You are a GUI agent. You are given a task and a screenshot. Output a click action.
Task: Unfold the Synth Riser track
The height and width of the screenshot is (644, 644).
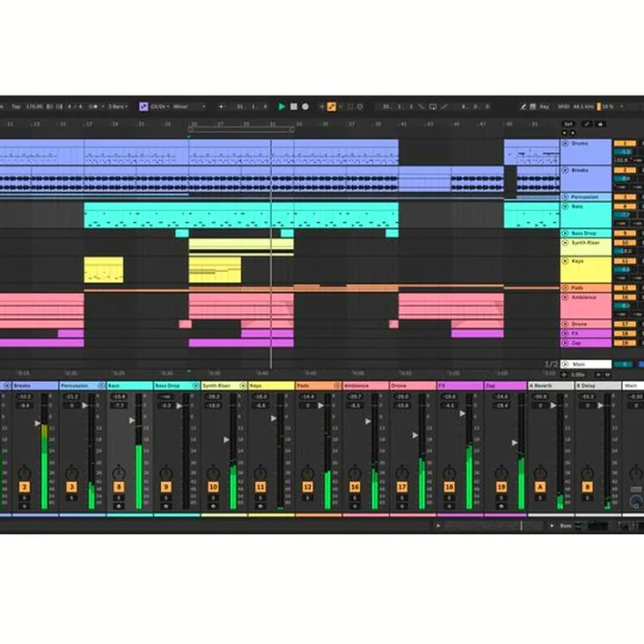point(565,243)
